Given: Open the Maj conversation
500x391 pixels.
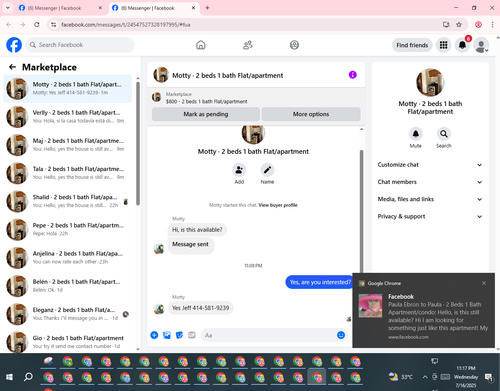Looking at the screenshot, I should pyautogui.click(x=68, y=145).
